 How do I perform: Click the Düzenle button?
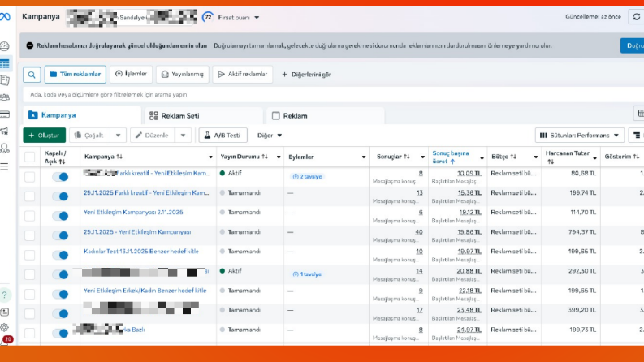pos(153,136)
